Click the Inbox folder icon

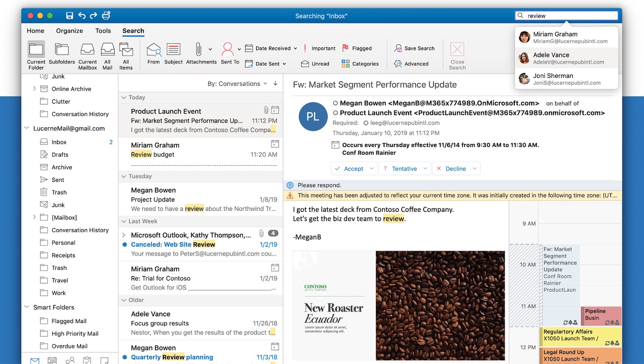click(x=44, y=142)
